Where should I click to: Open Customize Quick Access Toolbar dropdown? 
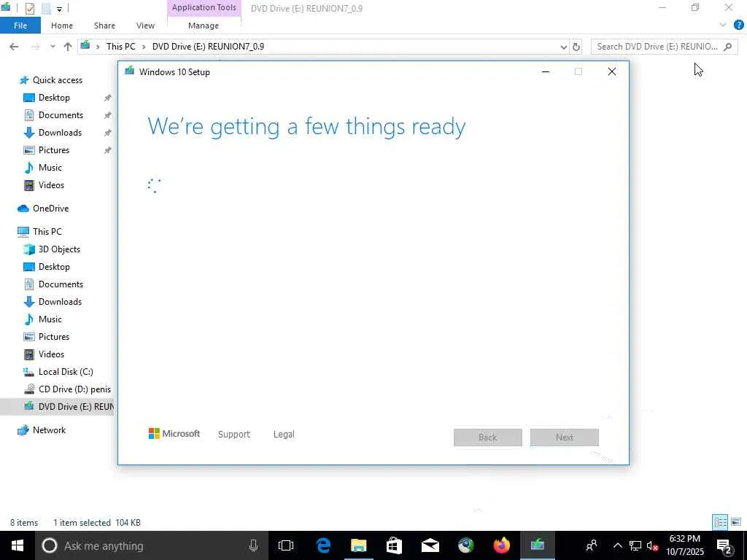pos(59,9)
